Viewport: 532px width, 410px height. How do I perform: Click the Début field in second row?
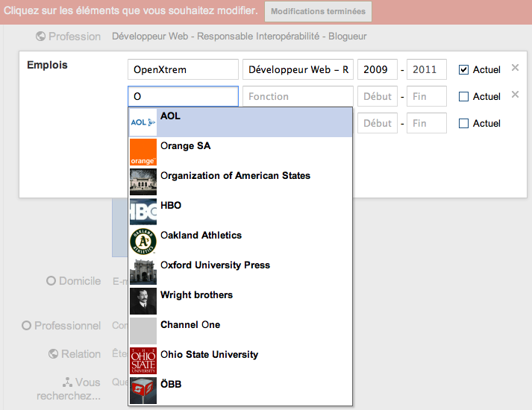click(x=377, y=96)
